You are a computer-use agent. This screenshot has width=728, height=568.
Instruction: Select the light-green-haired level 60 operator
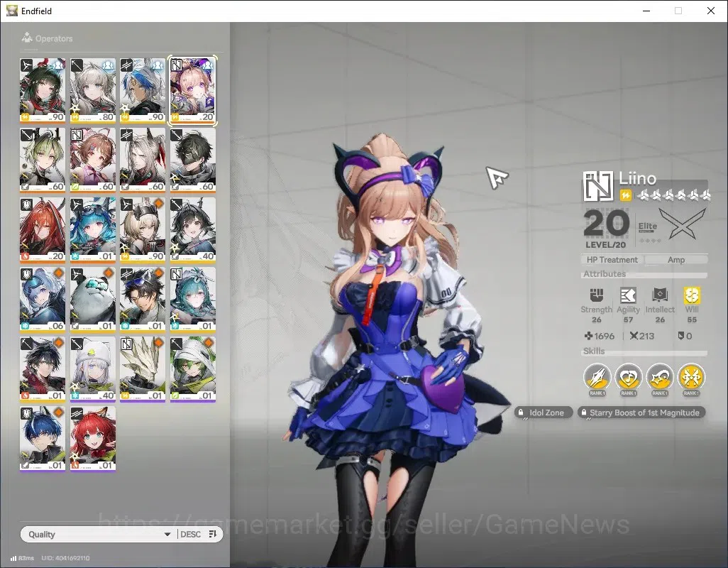pos(43,160)
